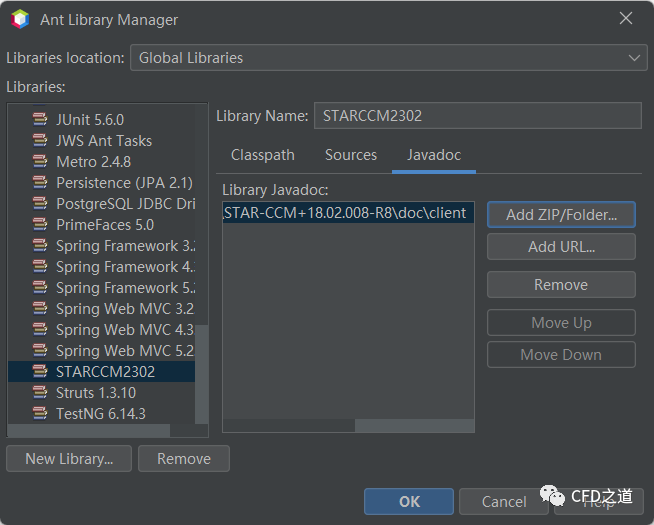The height and width of the screenshot is (525, 654).
Task: Click the Metro 2.4.8 library icon
Action: point(40,161)
